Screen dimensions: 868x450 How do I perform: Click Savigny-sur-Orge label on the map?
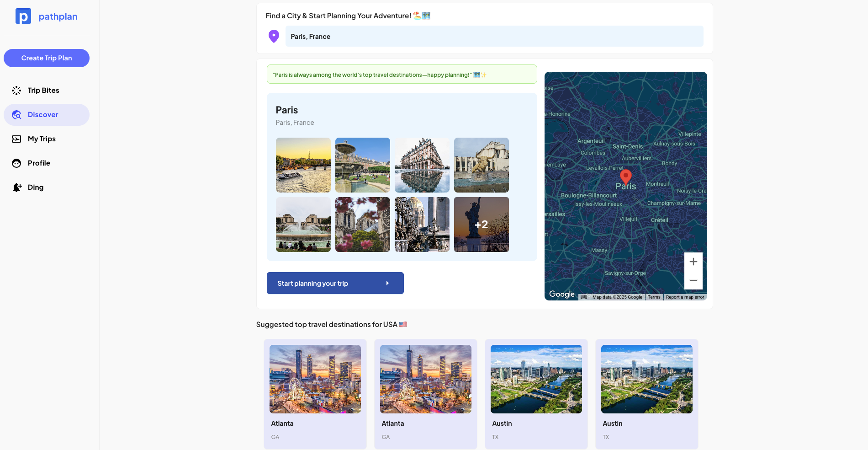click(x=625, y=273)
